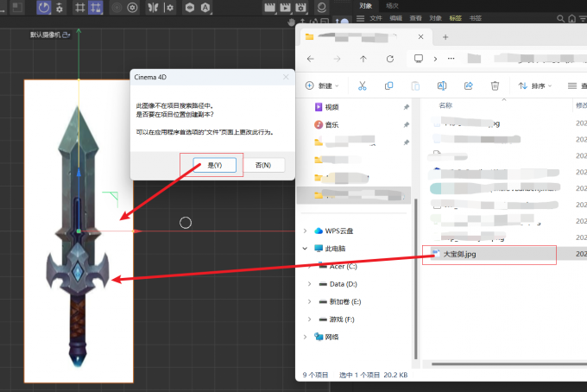Open the axis settings gear icon
The image size is (587, 392).
(60, 8)
